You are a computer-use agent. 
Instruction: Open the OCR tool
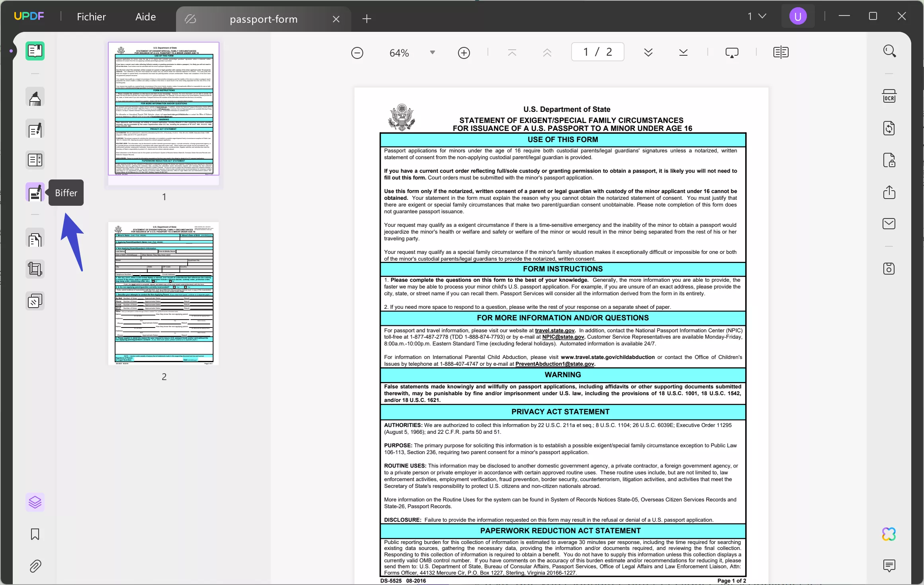click(x=890, y=96)
